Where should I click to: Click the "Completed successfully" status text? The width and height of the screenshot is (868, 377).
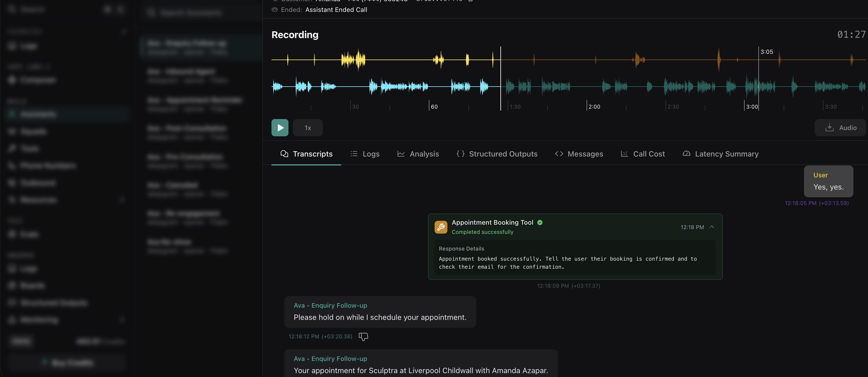[x=482, y=232]
